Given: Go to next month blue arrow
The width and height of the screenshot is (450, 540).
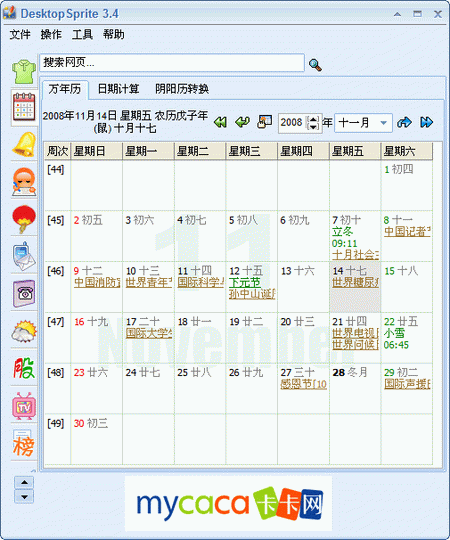Looking at the screenshot, I should pos(404,122).
